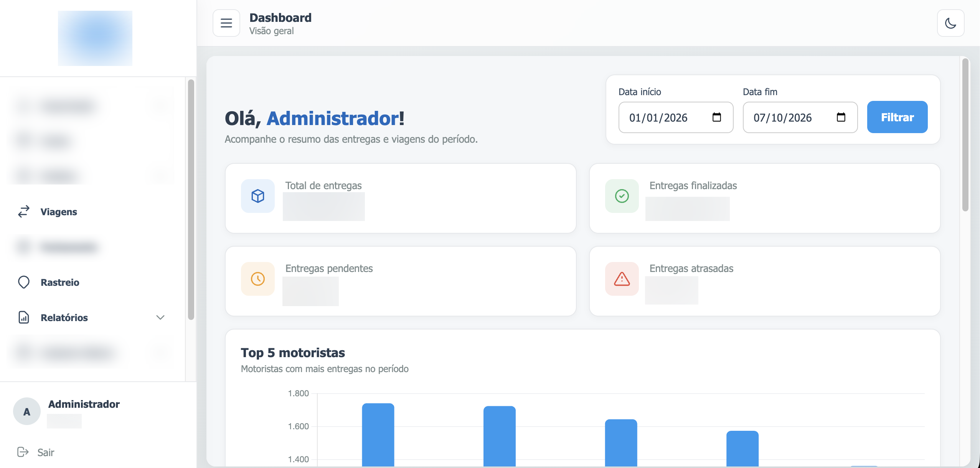Screen dimensions: 980x468
Task: Click the Filtrar button
Action: [897, 117]
